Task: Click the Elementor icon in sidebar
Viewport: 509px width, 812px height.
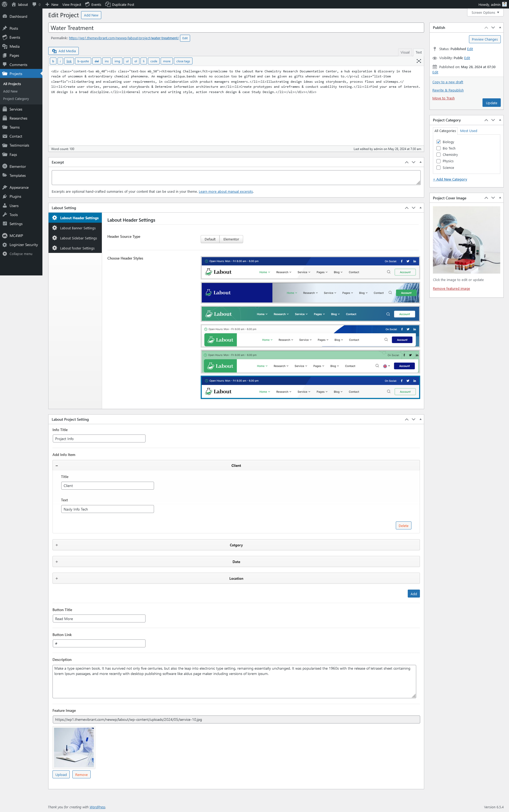Action: click(5, 166)
